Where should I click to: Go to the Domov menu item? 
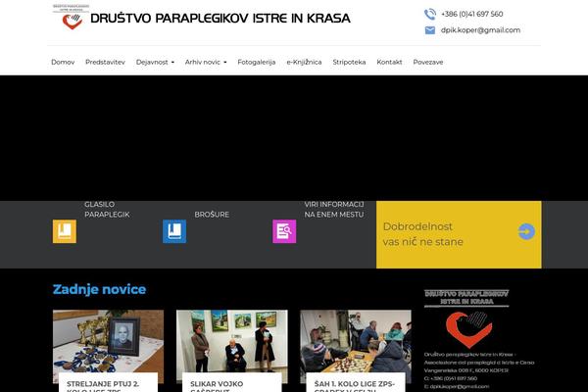[63, 62]
